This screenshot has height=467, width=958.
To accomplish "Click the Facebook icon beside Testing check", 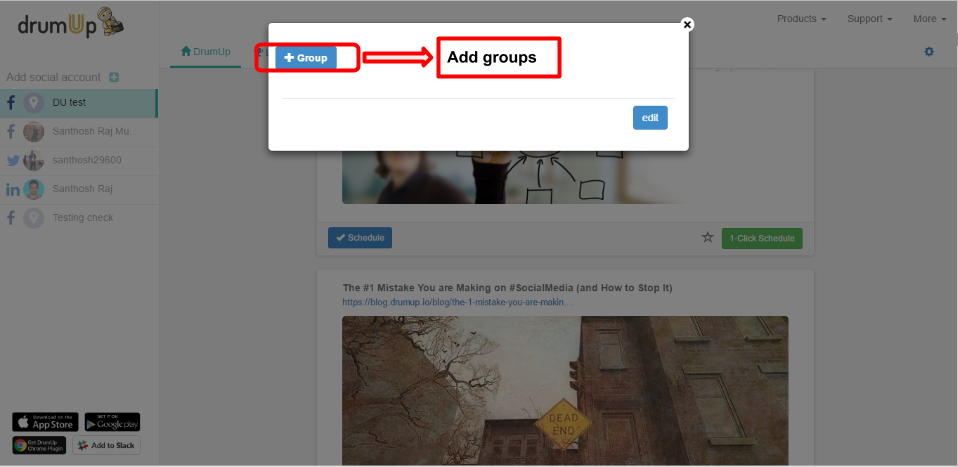I will click(x=11, y=218).
